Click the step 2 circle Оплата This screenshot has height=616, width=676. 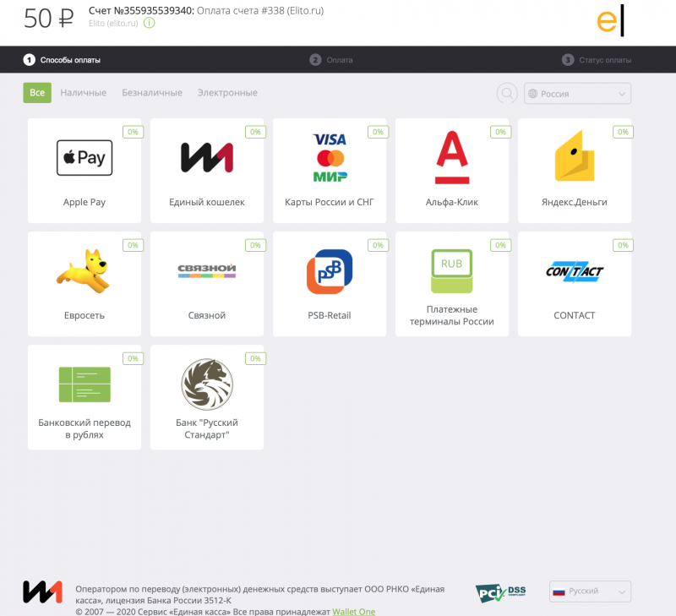(315, 59)
